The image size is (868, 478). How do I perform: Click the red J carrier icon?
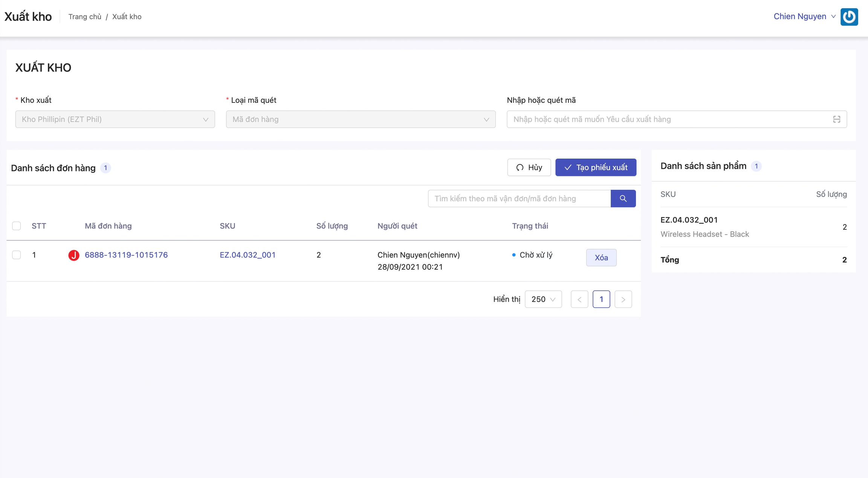click(x=74, y=255)
